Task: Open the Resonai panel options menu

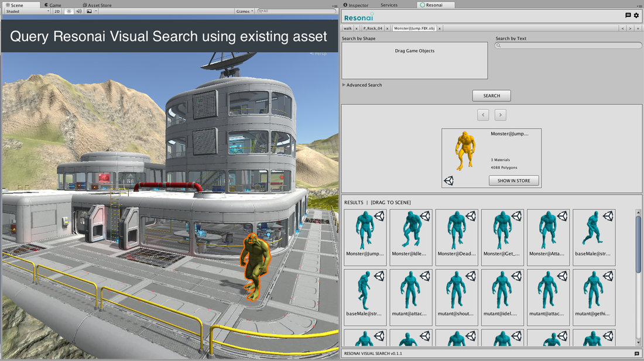Action: tap(639, 6)
